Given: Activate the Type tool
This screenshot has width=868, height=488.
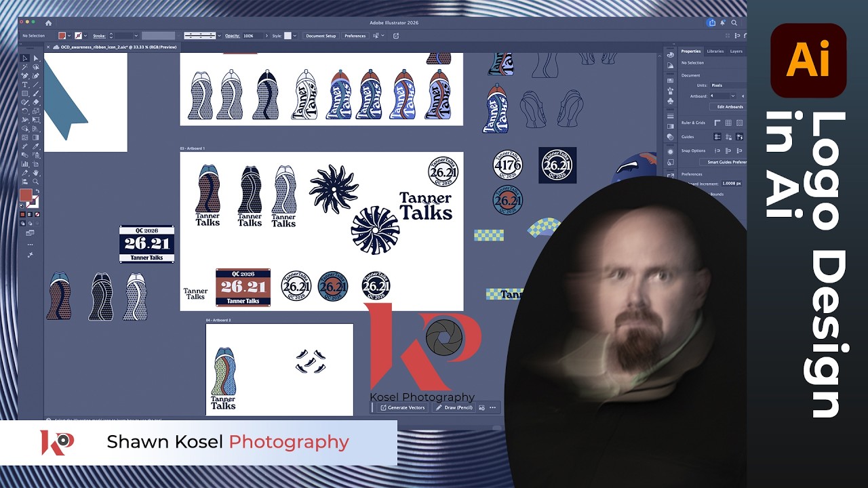Looking at the screenshot, I should pyautogui.click(x=25, y=85).
